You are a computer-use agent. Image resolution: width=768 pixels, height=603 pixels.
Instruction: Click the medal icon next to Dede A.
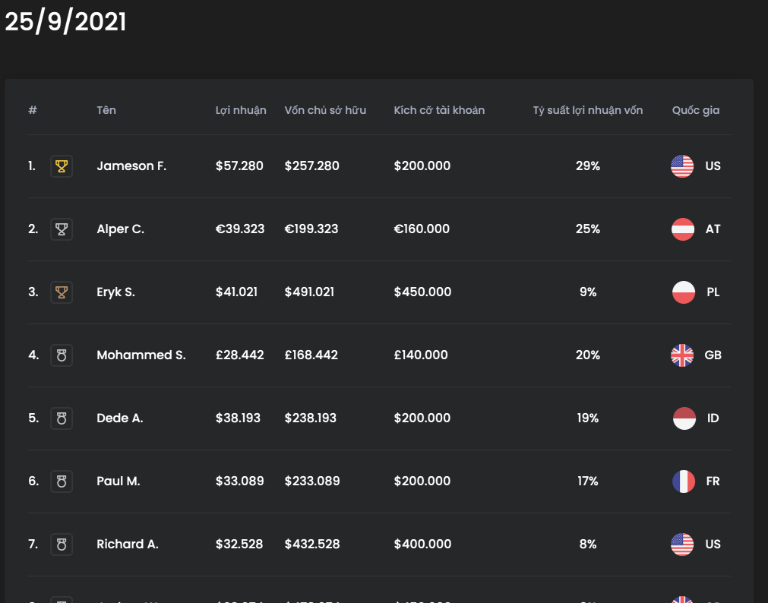62,418
